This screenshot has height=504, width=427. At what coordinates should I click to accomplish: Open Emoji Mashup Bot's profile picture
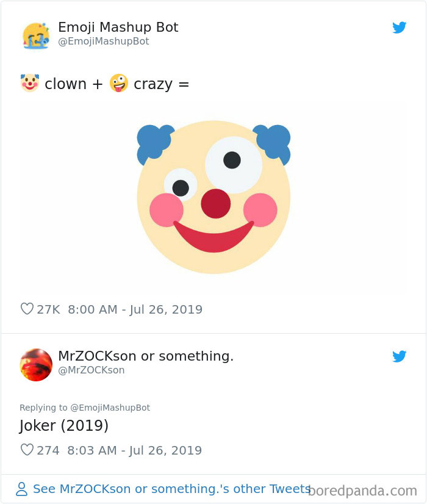(36, 34)
